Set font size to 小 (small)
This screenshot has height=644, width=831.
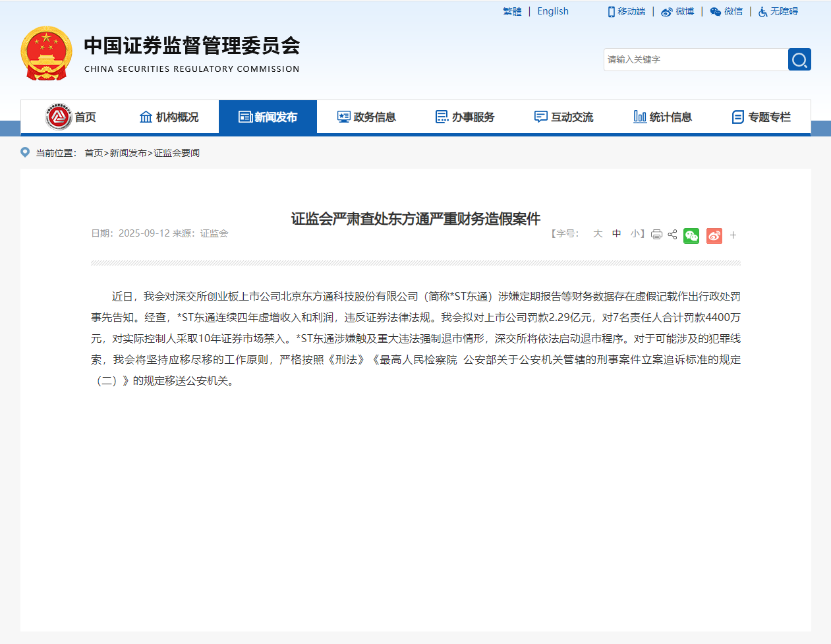[x=635, y=234]
